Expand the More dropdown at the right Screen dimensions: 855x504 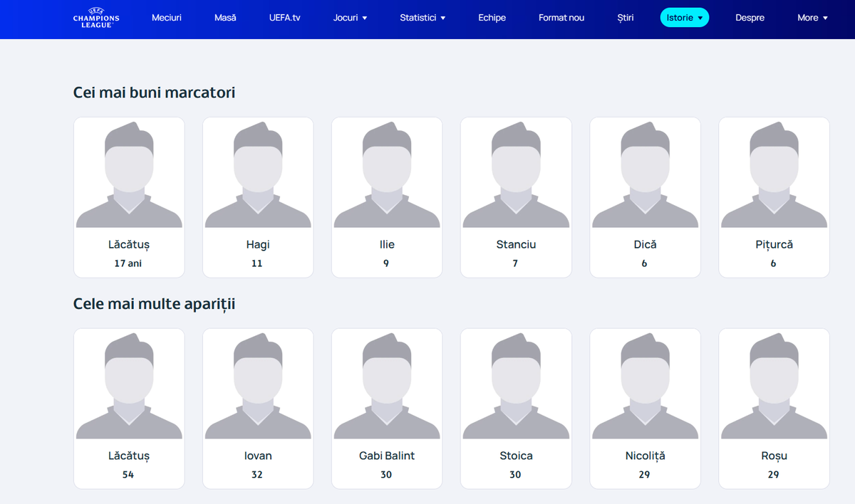point(812,17)
